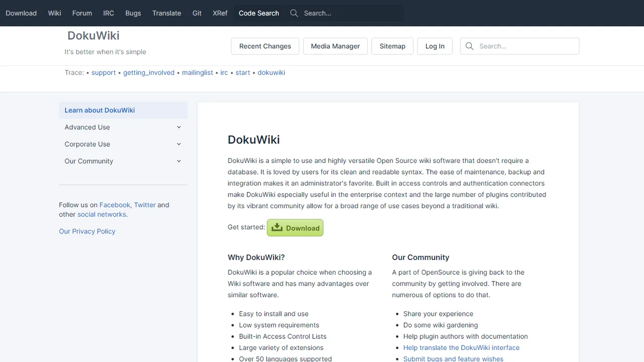Expand the Corporate Use section
The height and width of the screenshot is (362, 644).
click(x=123, y=144)
